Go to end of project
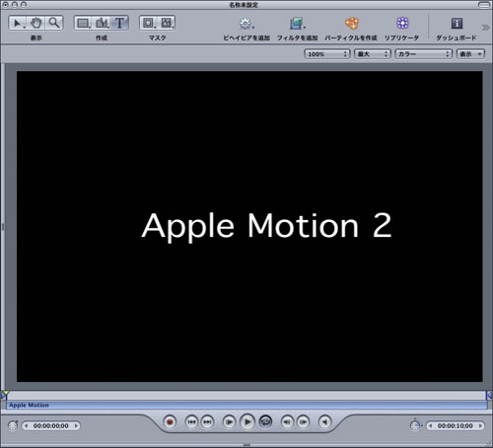This screenshot has width=493, height=448. (207, 422)
